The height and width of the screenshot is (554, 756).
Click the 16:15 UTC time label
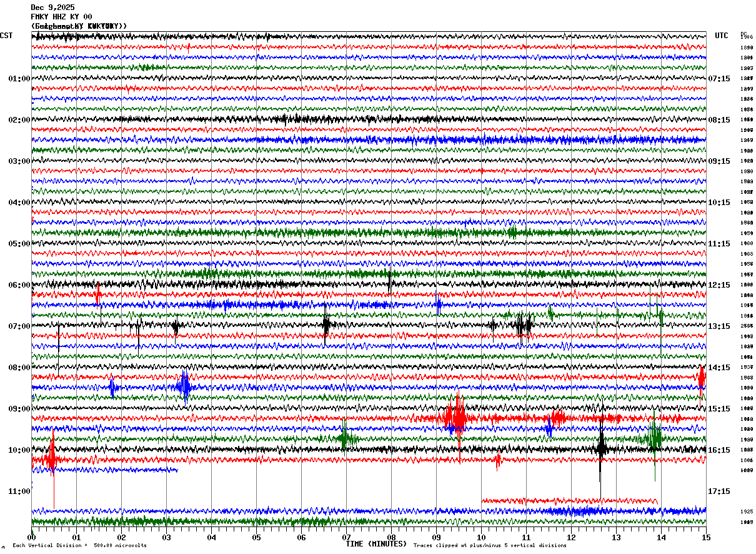coord(719,450)
